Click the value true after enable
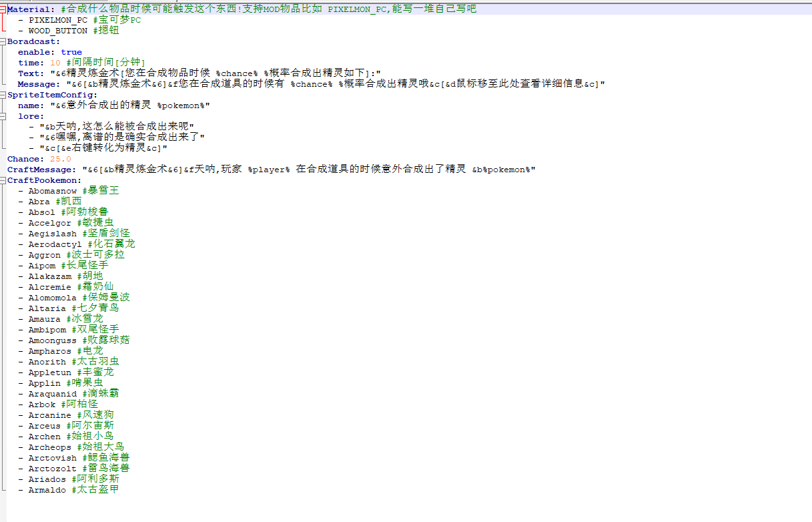The height and width of the screenshot is (522, 812). [x=71, y=52]
